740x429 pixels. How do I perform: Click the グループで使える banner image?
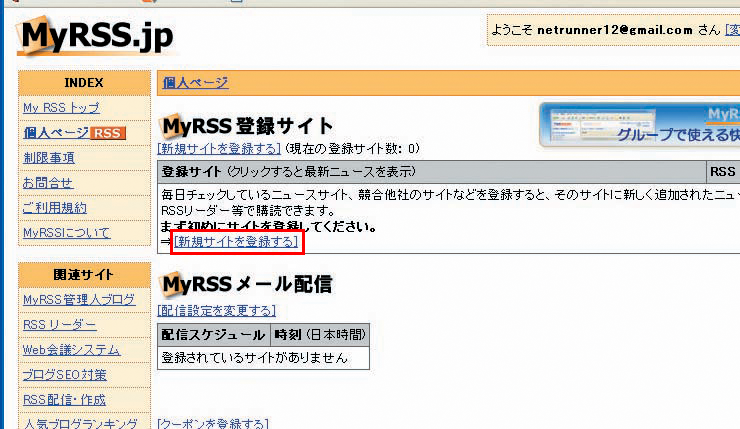tap(640, 125)
